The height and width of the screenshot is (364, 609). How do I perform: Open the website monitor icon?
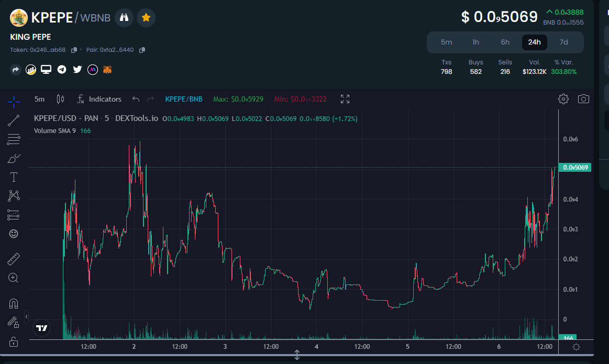click(46, 70)
